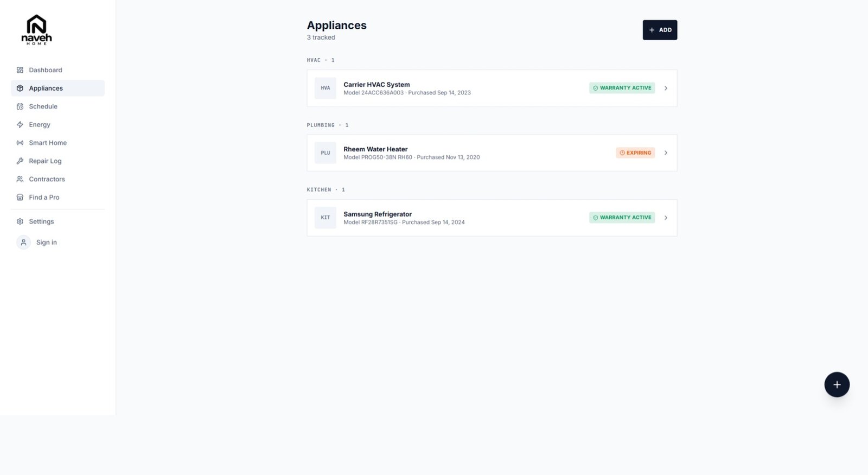Click the plus icon in ADD button

click(652, 30)
